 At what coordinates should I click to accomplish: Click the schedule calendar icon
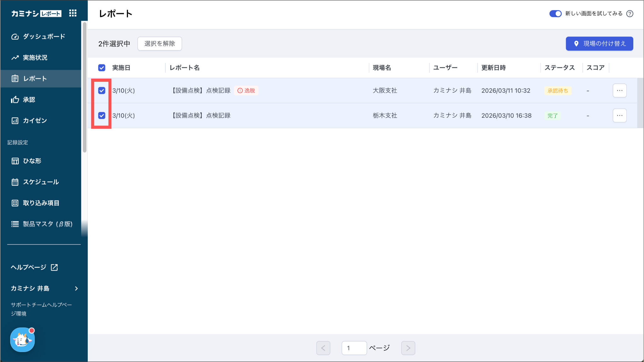coord(15,182)
